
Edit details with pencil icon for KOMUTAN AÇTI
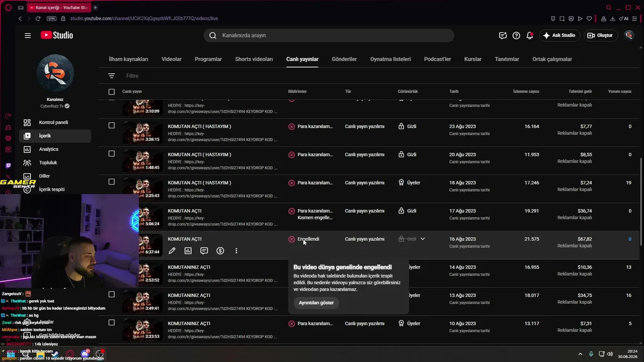tap(172, 250)
